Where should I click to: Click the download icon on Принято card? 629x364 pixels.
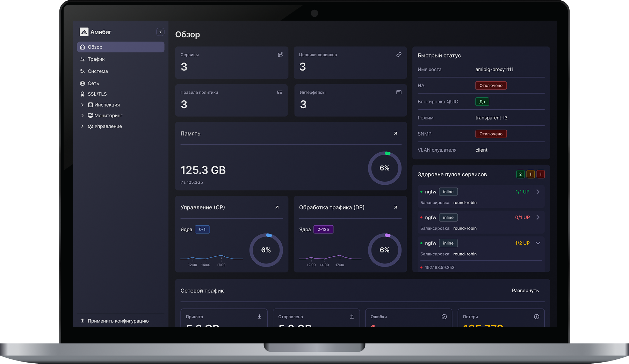pos(259,317)
